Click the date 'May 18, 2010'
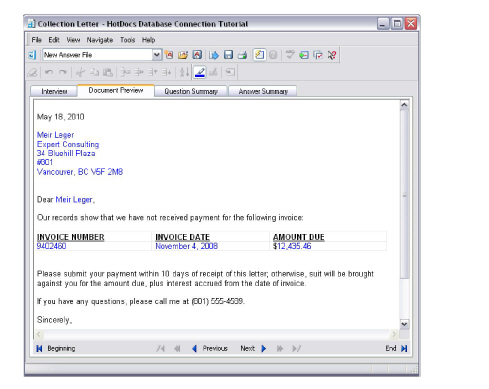 (61, 117)
